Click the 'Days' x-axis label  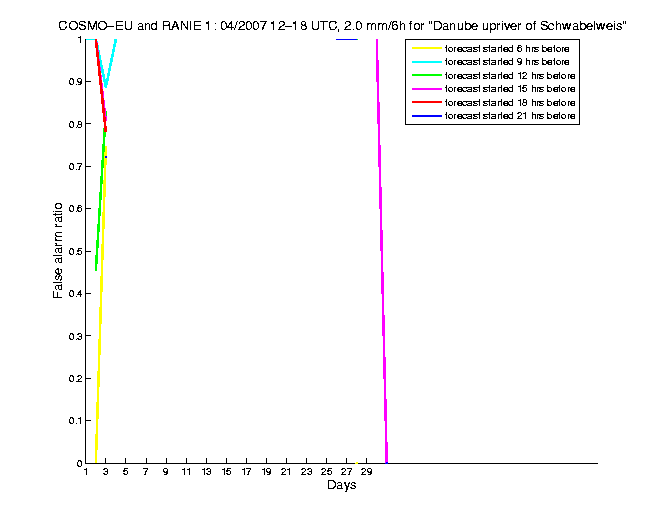coord(341,485)
